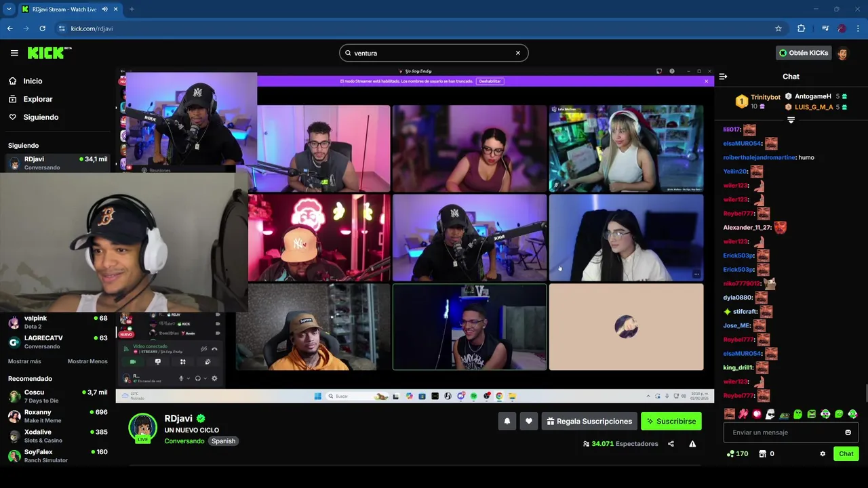Screen dimensions: 868x488
Task: Open the channel shop icon
Action: click(x=762, y=453)
